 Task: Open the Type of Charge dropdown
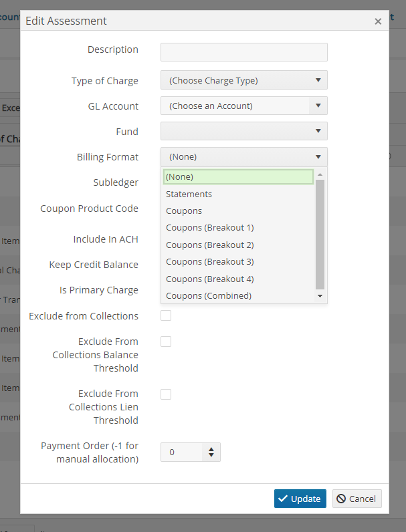pyautogui.click(x=243, y=80)
